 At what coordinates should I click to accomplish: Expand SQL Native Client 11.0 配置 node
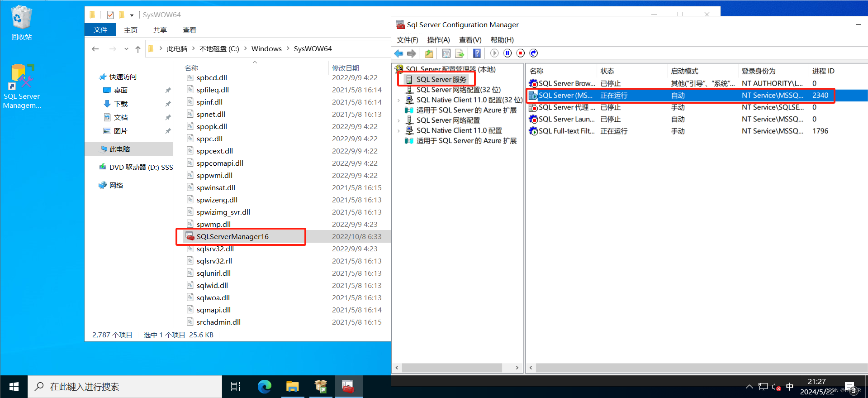point(398,130)
